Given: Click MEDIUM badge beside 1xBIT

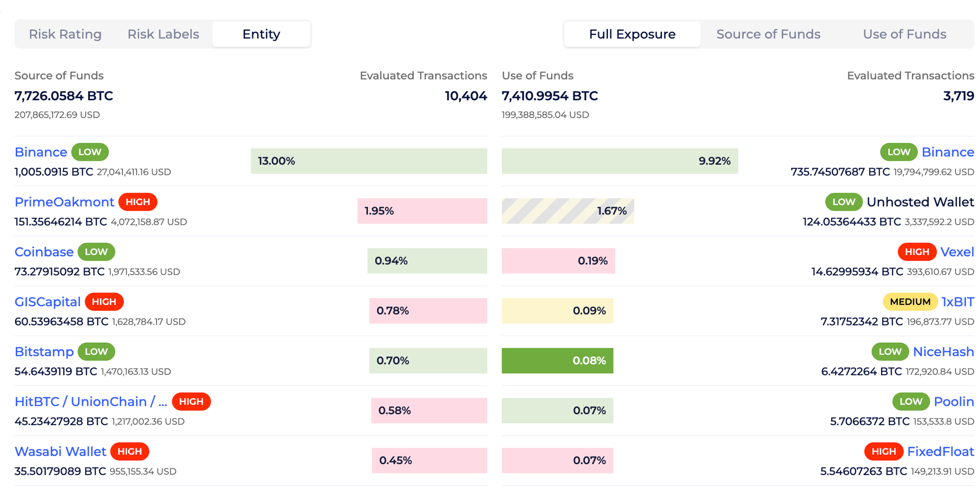Looking at the screenshot, I should tap(910, 302).
